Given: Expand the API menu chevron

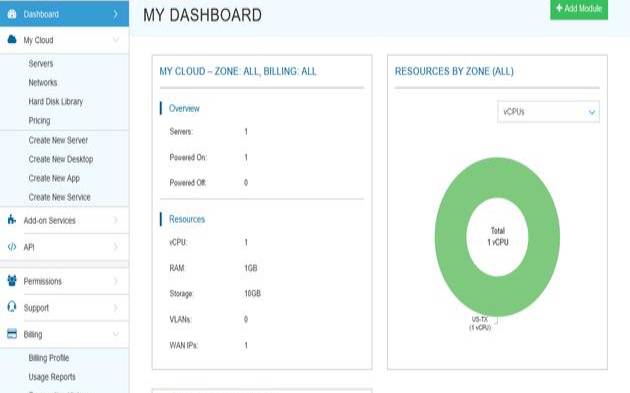Looking at the screenshot, I should (x=116, y=247).
